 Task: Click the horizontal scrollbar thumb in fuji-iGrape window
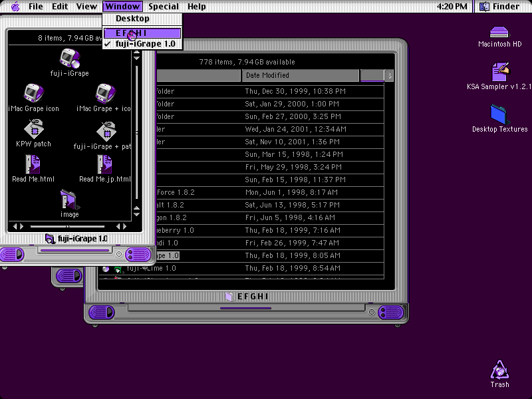click(x=68, y=226)
